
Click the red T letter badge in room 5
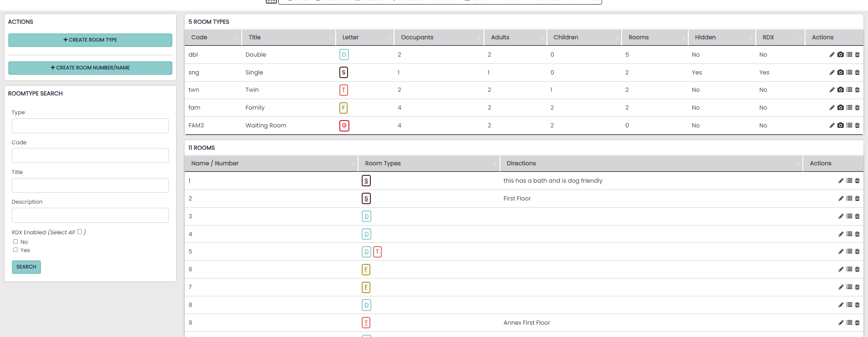click(377, 252)
